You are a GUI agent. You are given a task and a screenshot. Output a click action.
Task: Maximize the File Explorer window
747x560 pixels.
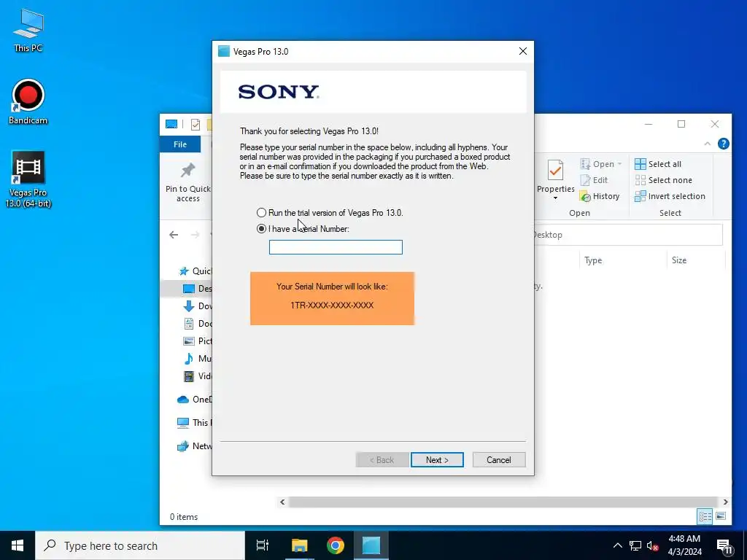pos(681,124)
